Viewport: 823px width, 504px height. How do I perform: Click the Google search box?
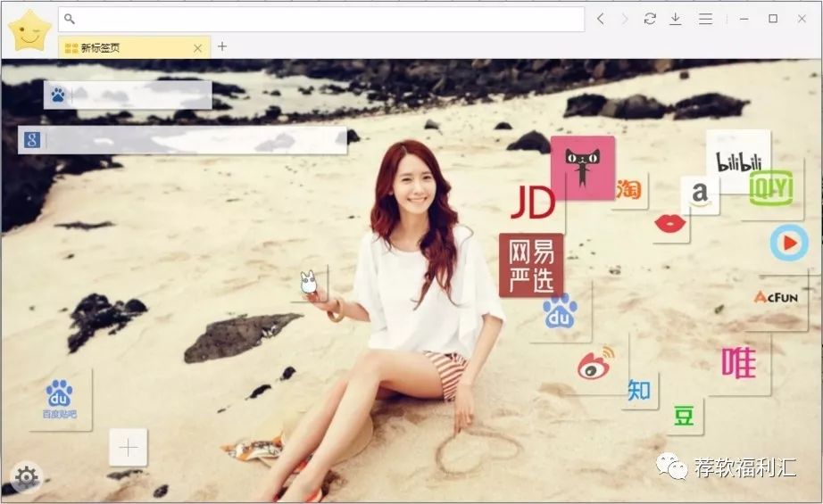click(x=183, y=140)
